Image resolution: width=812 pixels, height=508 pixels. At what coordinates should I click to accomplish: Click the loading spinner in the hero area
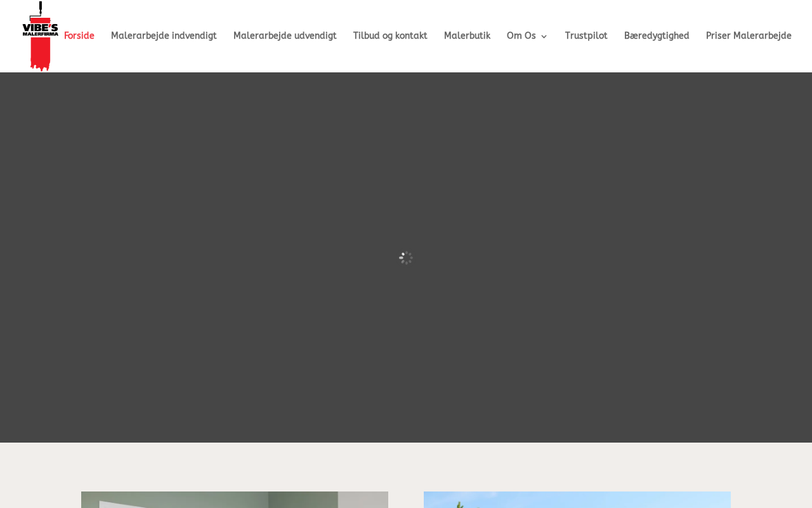tap(406, 258)
